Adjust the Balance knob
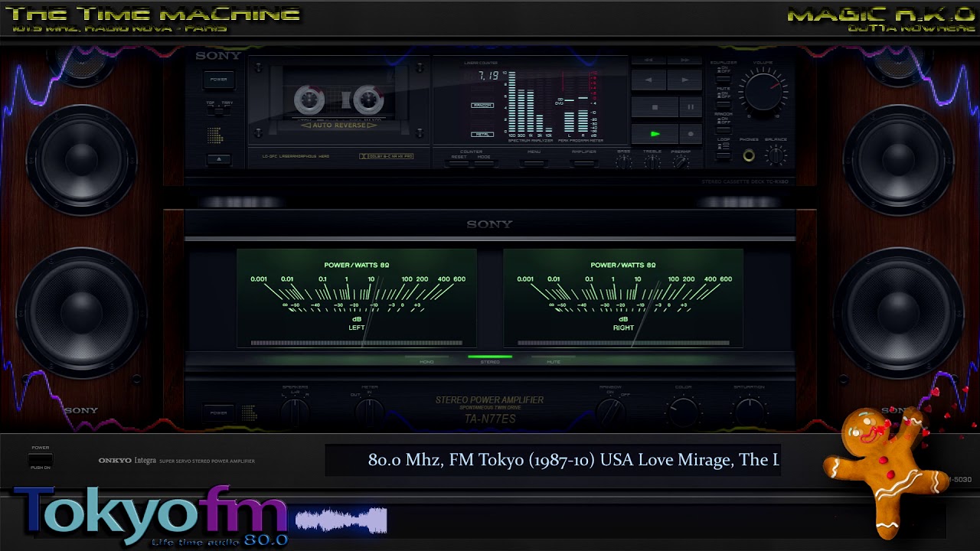The image size is (980, 551). 776,155
